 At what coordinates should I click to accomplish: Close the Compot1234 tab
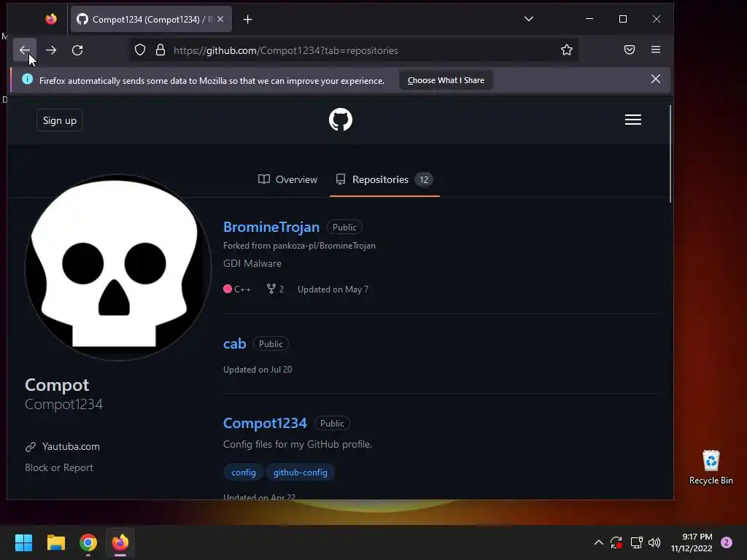coord(220,19)
